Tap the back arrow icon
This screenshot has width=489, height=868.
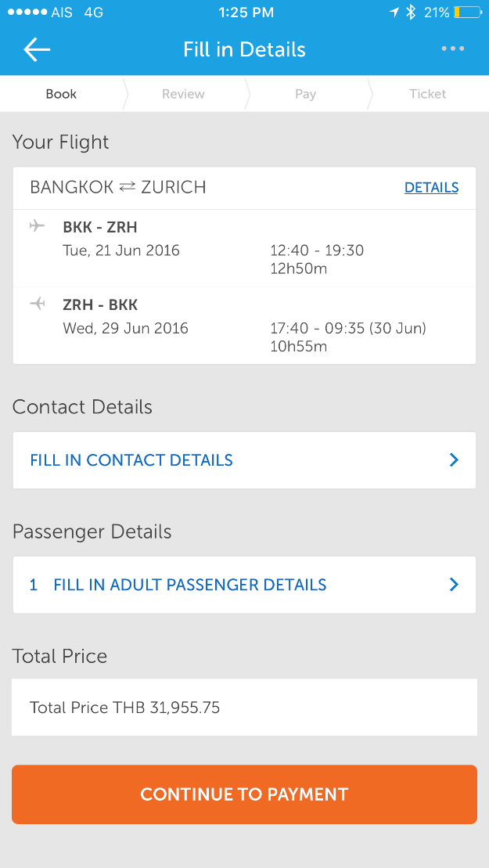37,49
